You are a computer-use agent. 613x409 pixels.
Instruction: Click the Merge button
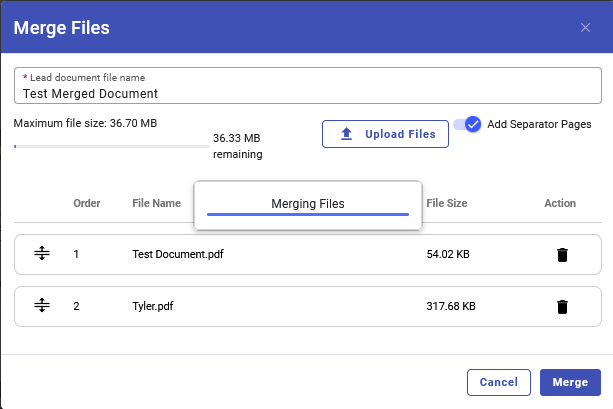click(570, 382)
